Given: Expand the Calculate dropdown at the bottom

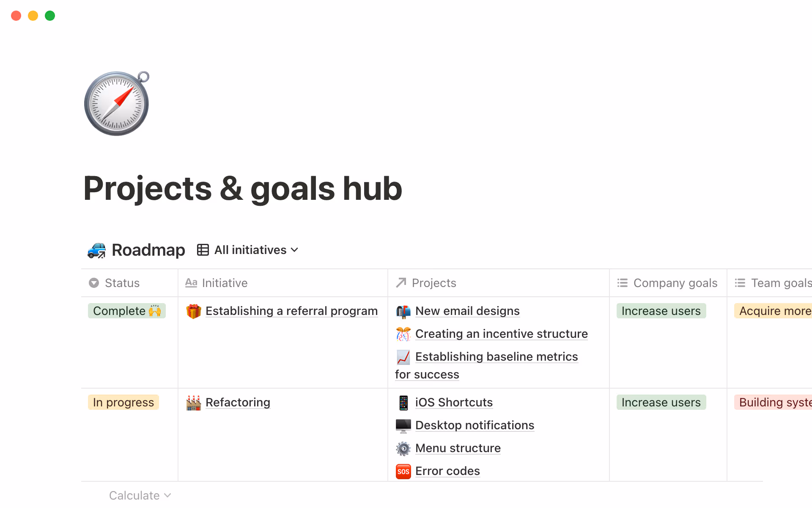Looking at the screenshot, I should (x=140, y=495).
